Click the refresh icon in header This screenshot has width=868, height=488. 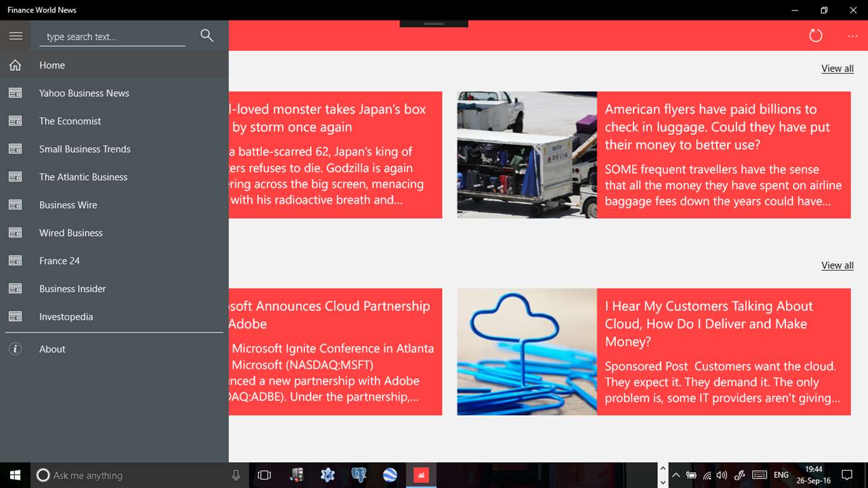click(x=816, y=36)
